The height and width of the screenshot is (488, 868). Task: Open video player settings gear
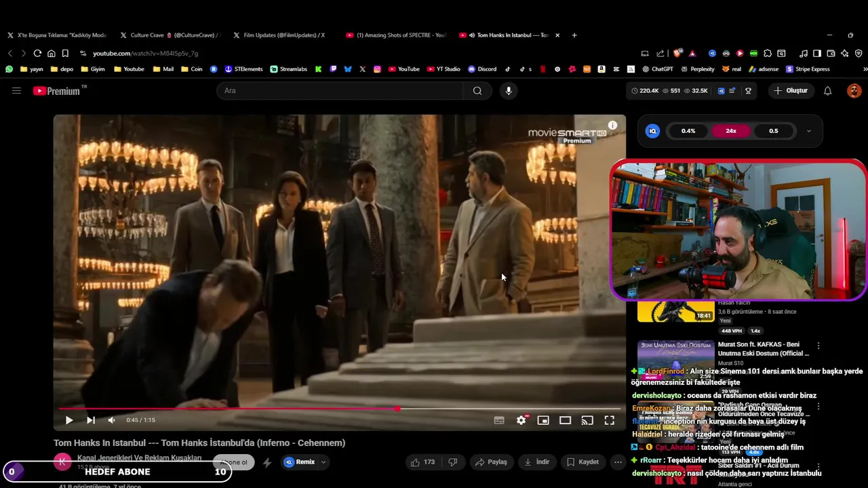(x=521, y=420)
